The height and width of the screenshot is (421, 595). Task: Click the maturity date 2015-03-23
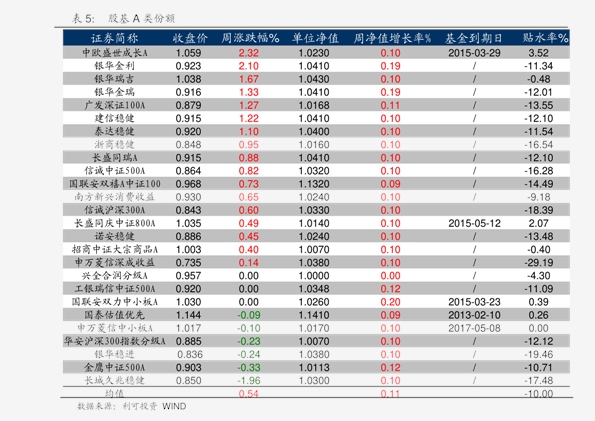(x=474, y=301)
